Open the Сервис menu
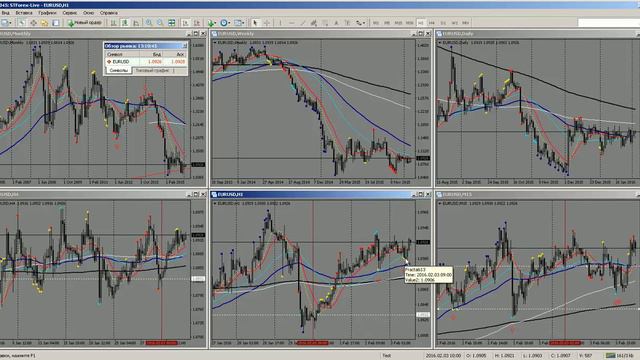 click(70, 13)
